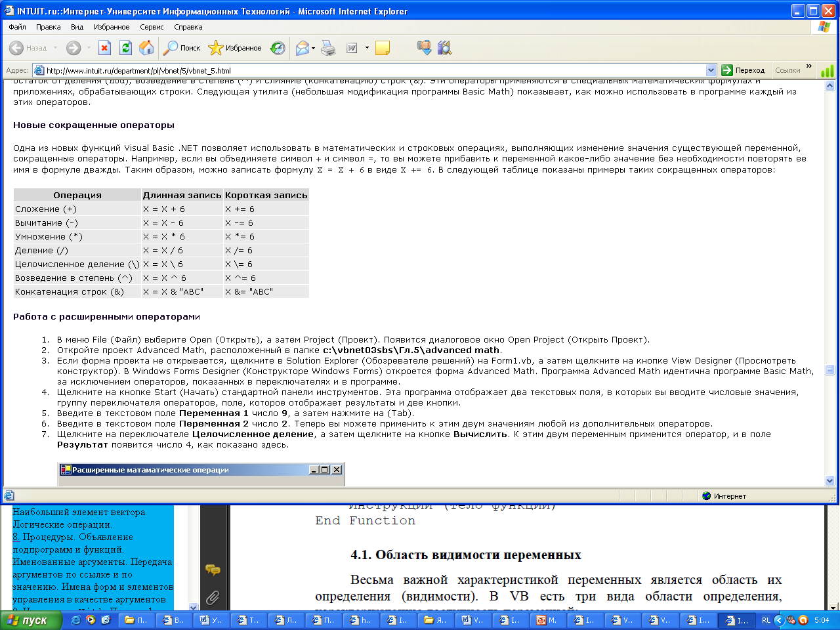Open Favorites (Избранное) star button
The image size is (840, 630).
[x=234, y=48]
